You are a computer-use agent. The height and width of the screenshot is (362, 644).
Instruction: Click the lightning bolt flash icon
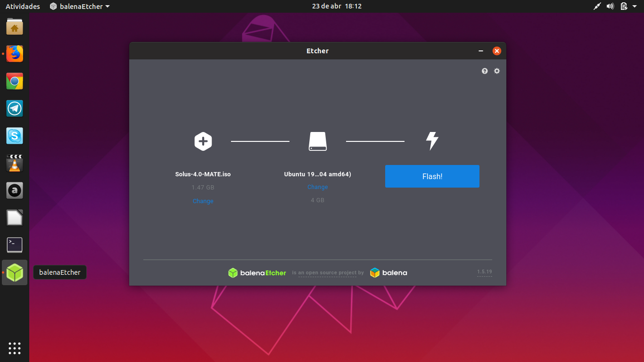pos(432,141)
